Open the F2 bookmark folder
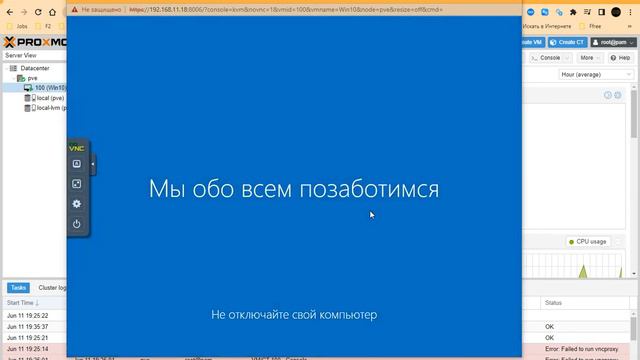Image resolution: width=640 pixels, height=360 pixels. [x=44, y=26]
